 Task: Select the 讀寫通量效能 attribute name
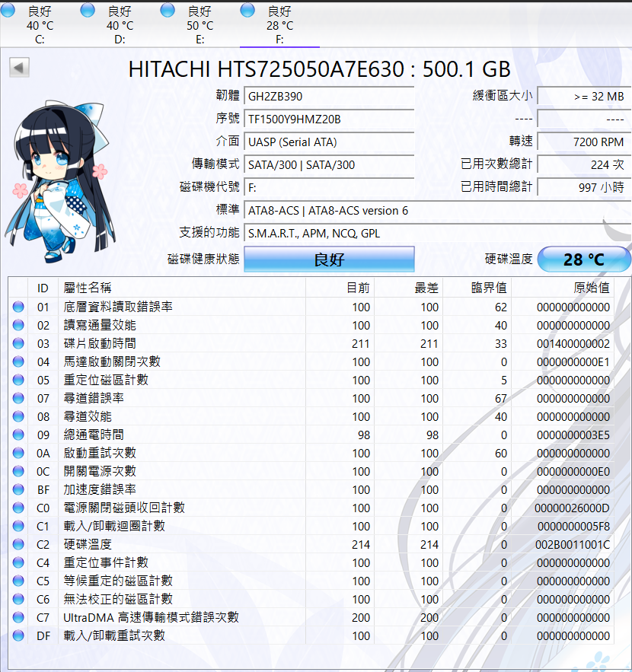(100, 325)
